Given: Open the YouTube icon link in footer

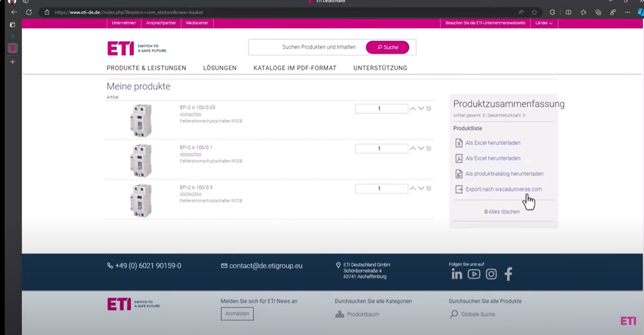Looking at the screenshot, I should point(474,274).
